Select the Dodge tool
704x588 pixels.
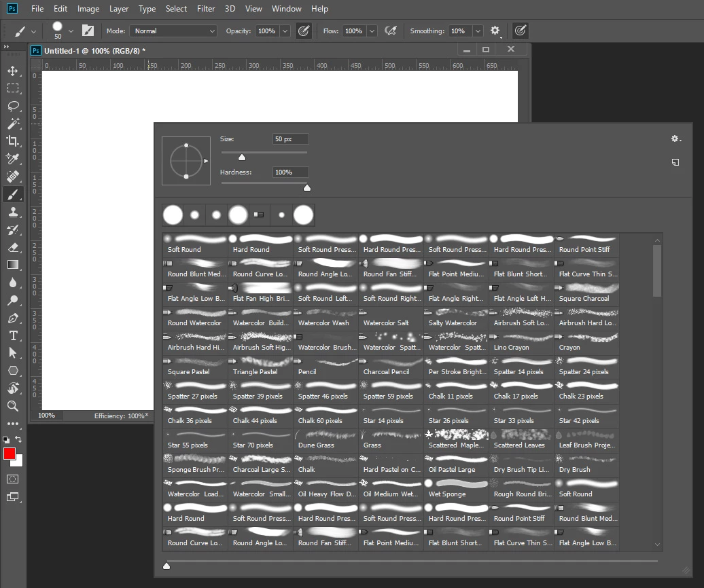point(13,300)
